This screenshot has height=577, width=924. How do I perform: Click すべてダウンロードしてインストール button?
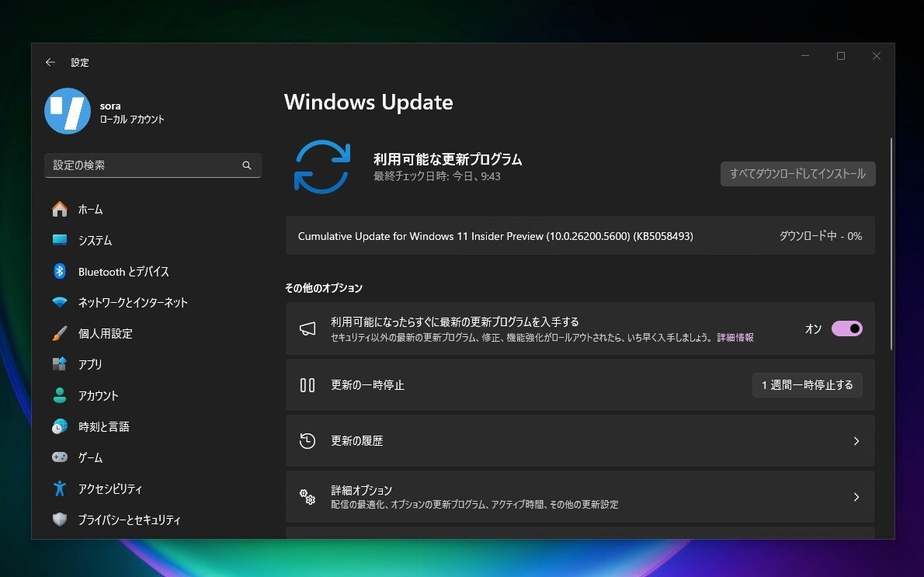coord(798,174)
